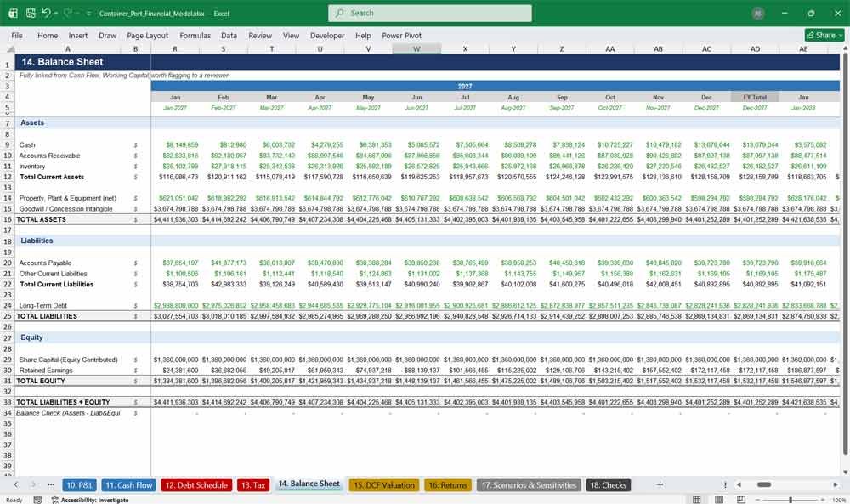Switch to the 16. Returns sheet tab

[x=448, y=485]
